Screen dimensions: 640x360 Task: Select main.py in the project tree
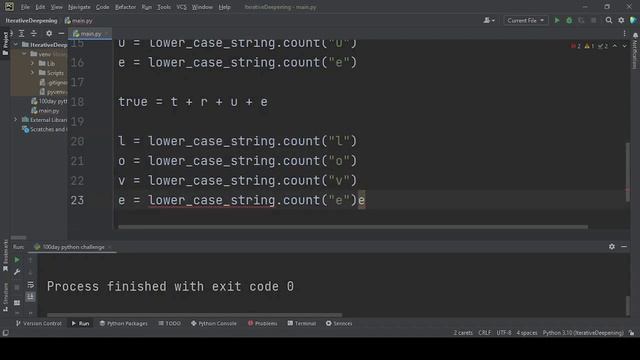click(45, 111)
